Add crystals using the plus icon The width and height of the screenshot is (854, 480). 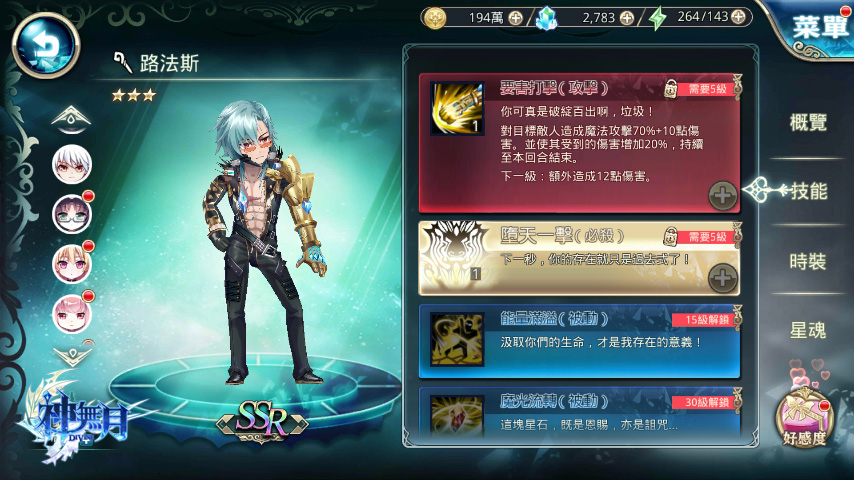627,18
